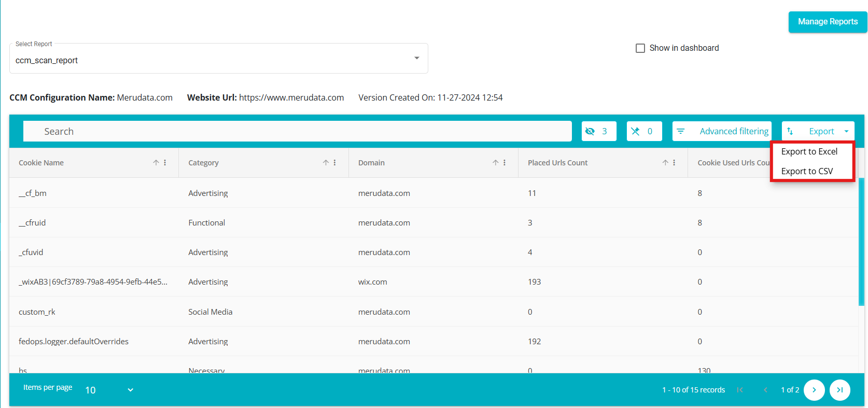This screenshot has width=868, height=408.
Task: Open Category column three-dot menu
Action: 335,163
